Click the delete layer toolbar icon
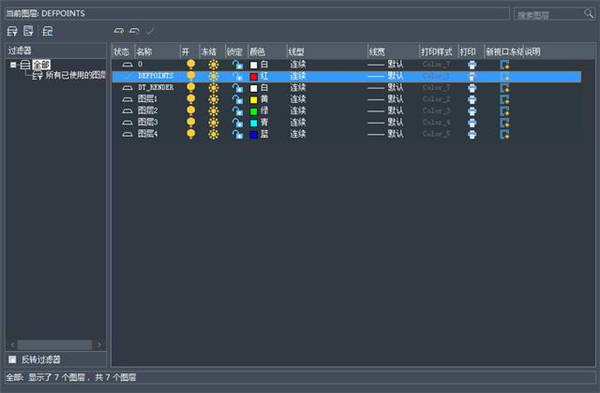600x393 pixels. pyautogui.click(x=134, y=31)
